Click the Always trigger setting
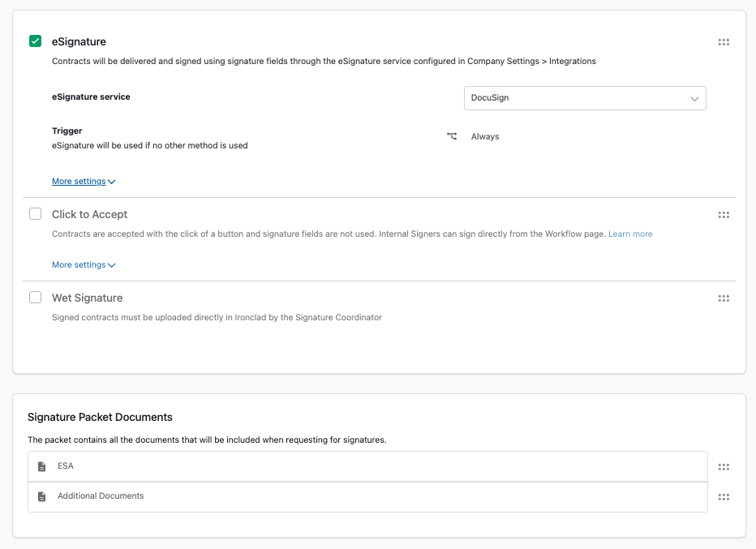The height and width of the screenshot is (549, 756). (485, 136)
